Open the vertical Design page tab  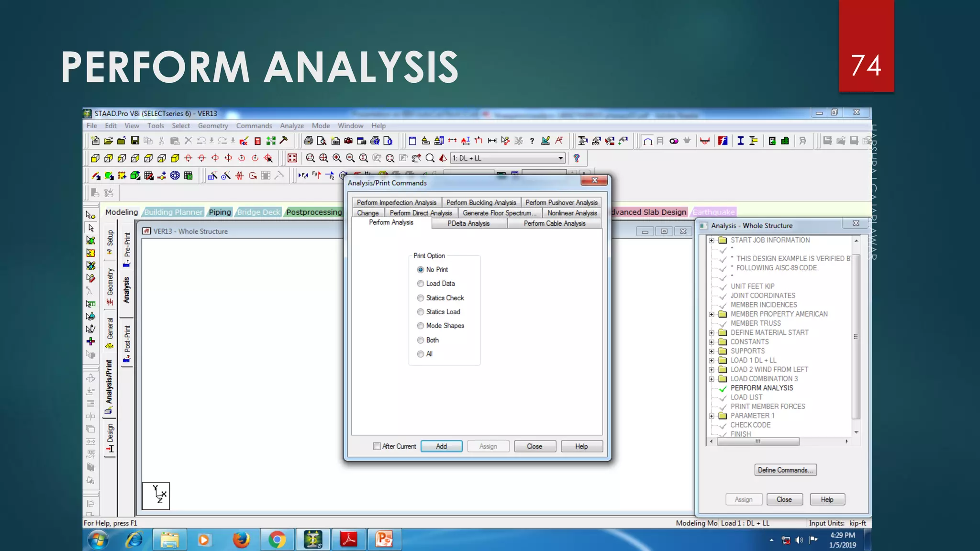(x=110, y=438)
